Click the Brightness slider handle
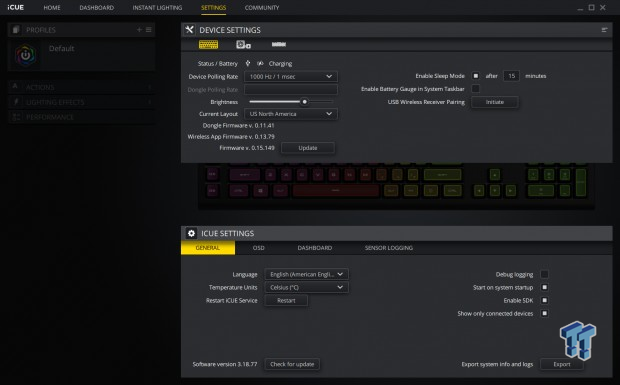 [x=304, y=102]
